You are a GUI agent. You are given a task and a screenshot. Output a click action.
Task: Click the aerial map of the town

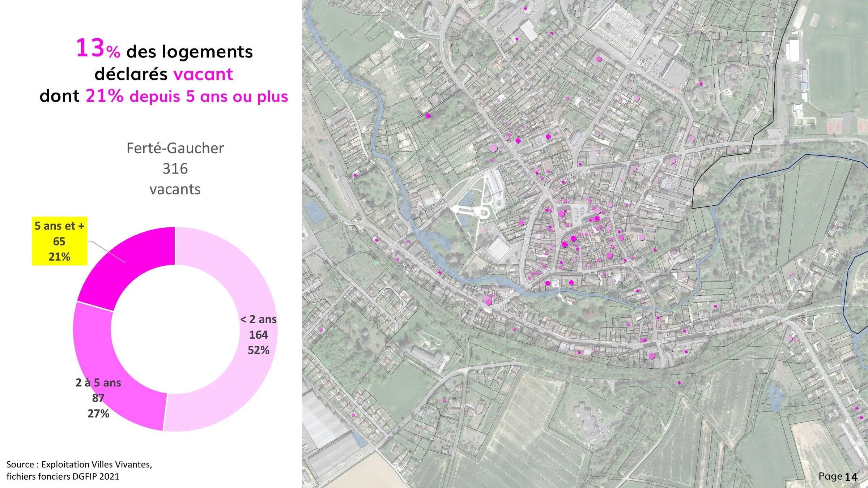[585, 244]
